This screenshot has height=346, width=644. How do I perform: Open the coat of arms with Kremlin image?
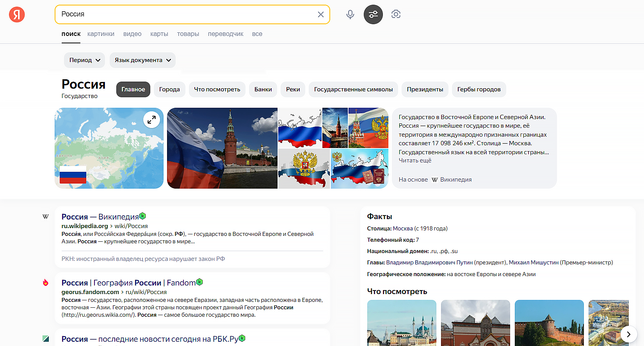click(x=368, y=128)
